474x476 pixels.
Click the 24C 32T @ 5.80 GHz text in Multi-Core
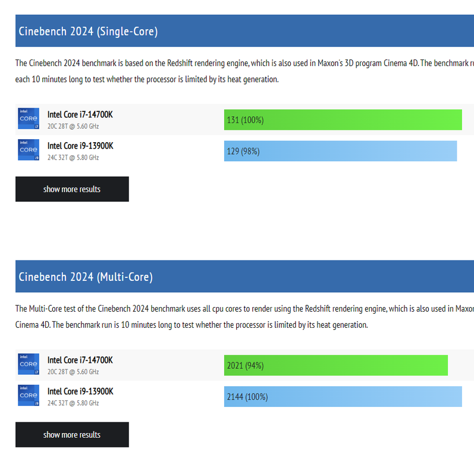tap(73, 403)
